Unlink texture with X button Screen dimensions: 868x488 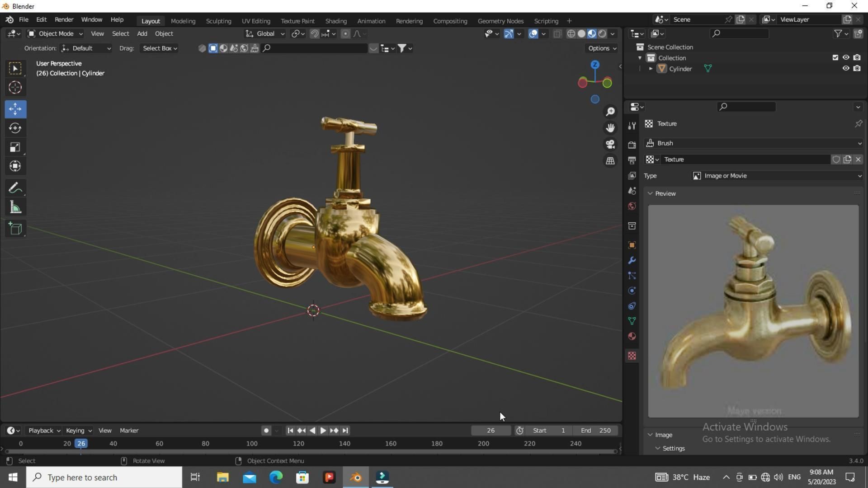(x=858, y=160)
